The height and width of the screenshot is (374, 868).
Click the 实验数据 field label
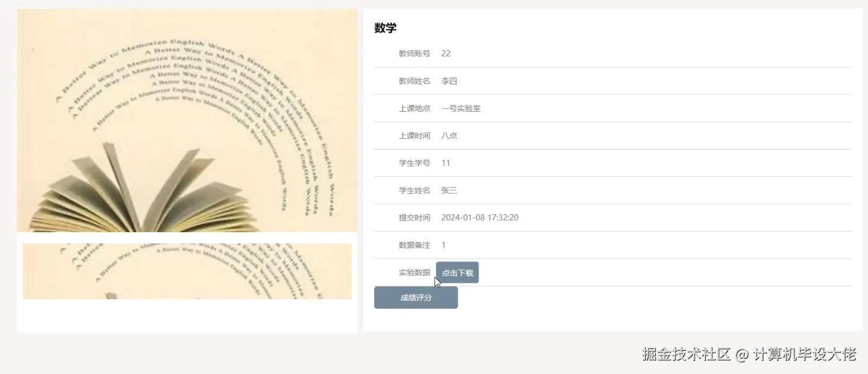(x=414, y=272)
